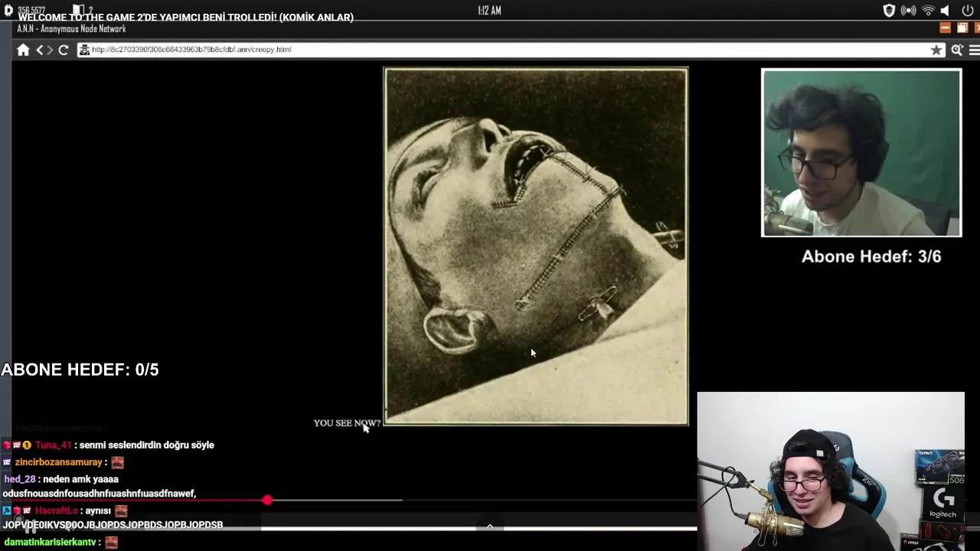Screen dimensions: 980x551
Task: Minimize the A.N.N browser window
Action: 945,28
